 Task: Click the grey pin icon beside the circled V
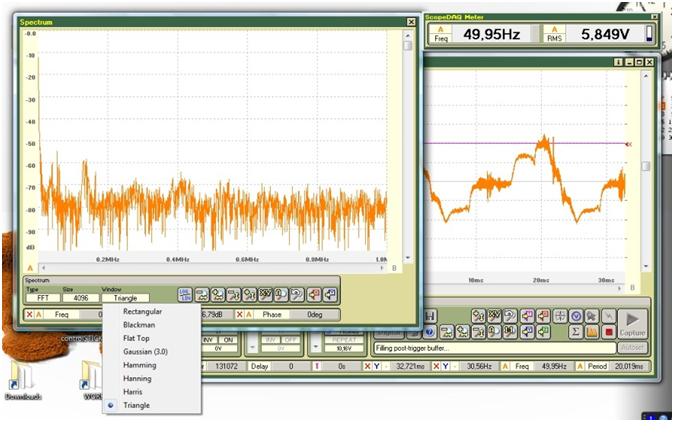click(x=591, y=316)
